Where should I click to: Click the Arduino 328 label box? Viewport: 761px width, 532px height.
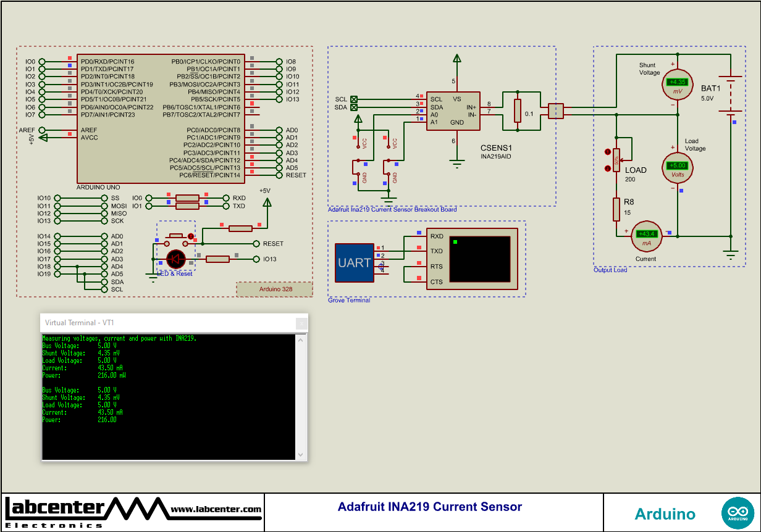click(x=274, y=289)
